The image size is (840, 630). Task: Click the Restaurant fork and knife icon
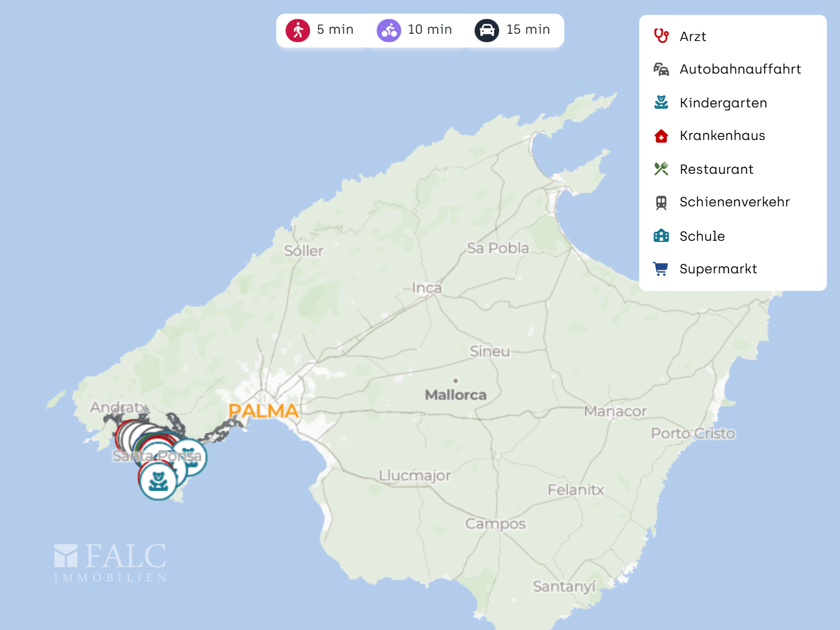pyautogui.click(x=661, y=169)
